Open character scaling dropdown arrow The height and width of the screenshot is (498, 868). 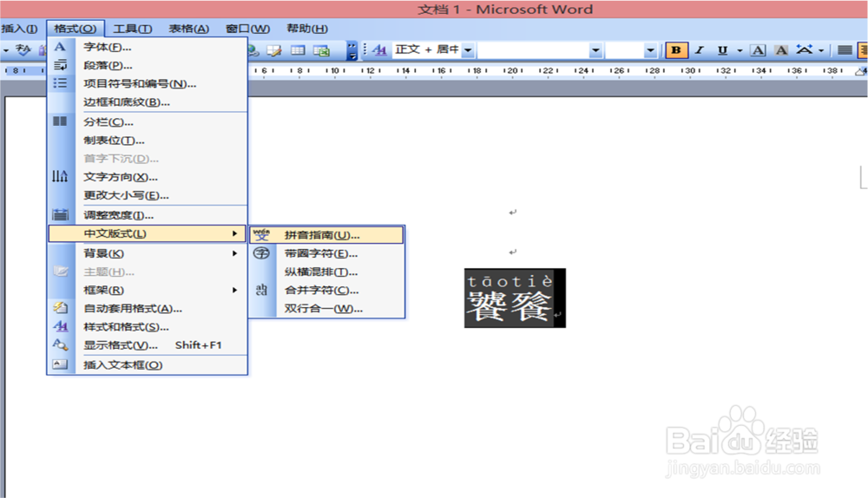[x=821, y=50]
